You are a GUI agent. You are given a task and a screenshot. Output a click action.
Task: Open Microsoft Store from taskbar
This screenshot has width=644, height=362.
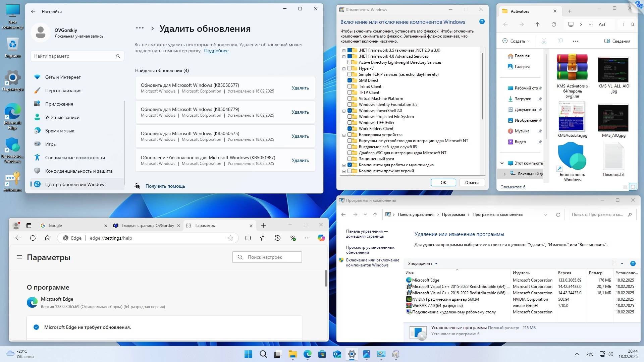pyautogui.click(x=322, y=354)
